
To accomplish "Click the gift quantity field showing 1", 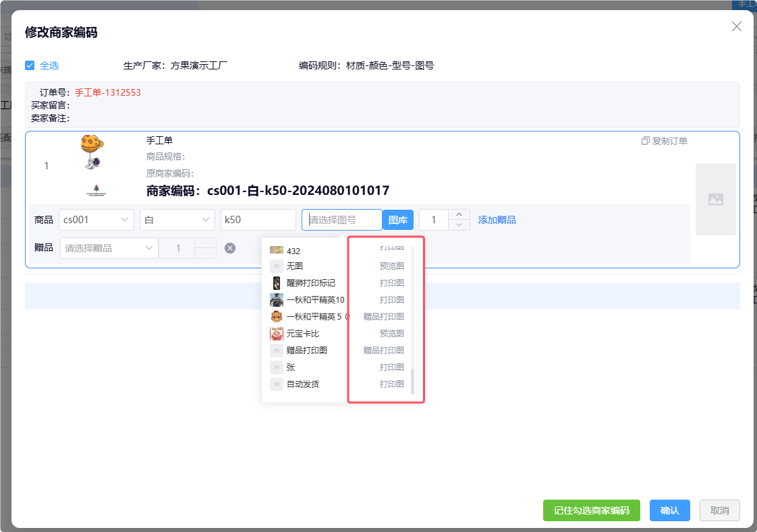I will [177, 248].
